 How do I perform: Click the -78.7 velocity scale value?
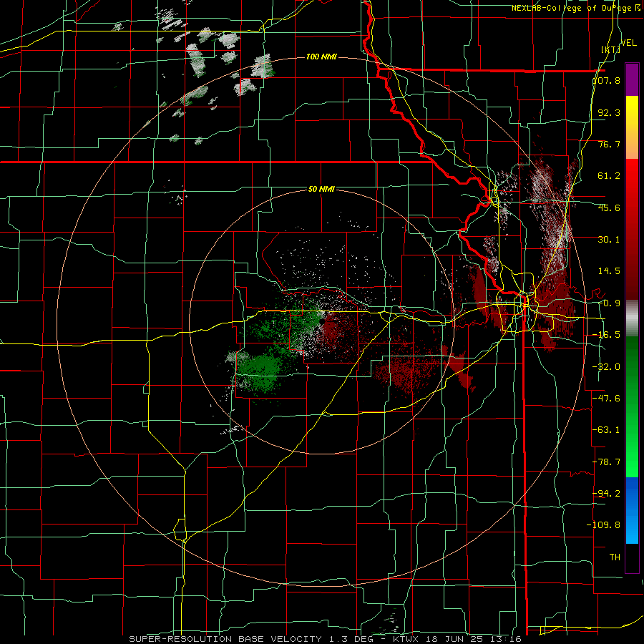(x=607, y=462)
